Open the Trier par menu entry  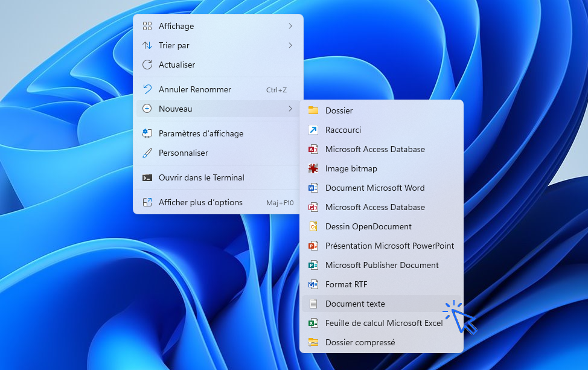(x=218, y=45)
